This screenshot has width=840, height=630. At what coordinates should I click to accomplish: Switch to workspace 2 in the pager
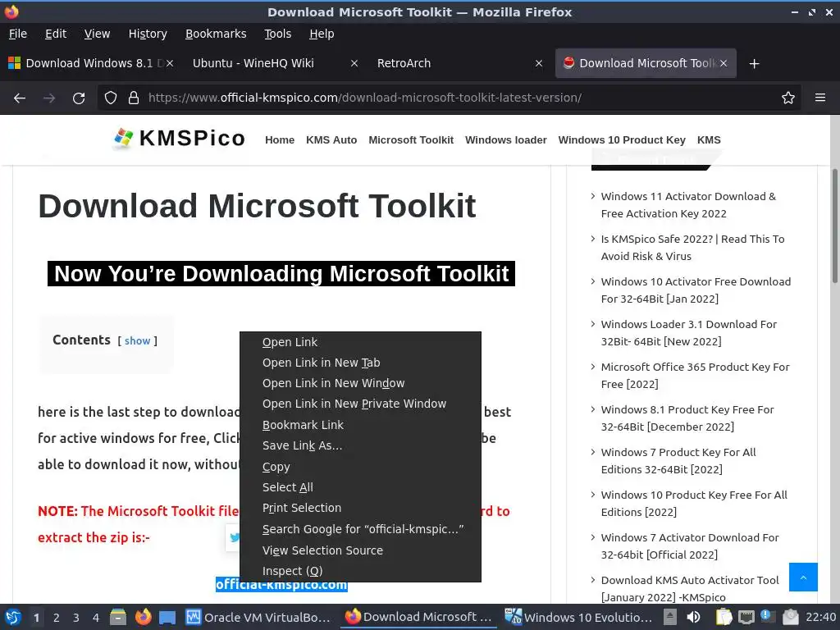coord(57,618)
